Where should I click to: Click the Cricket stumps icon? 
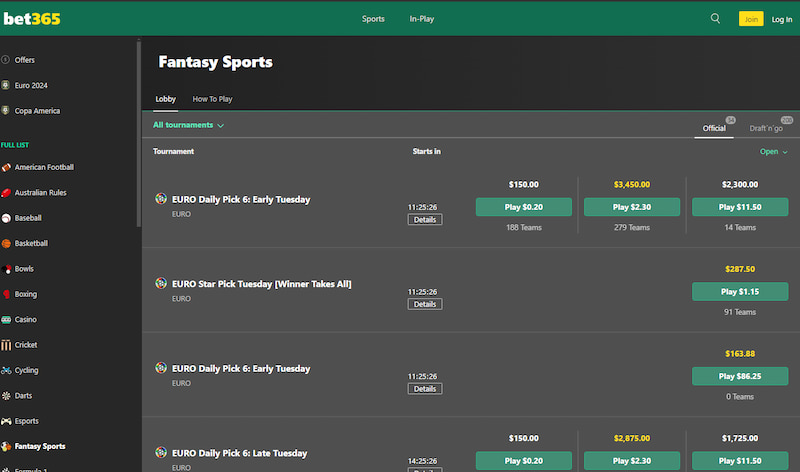coord(6,345)
